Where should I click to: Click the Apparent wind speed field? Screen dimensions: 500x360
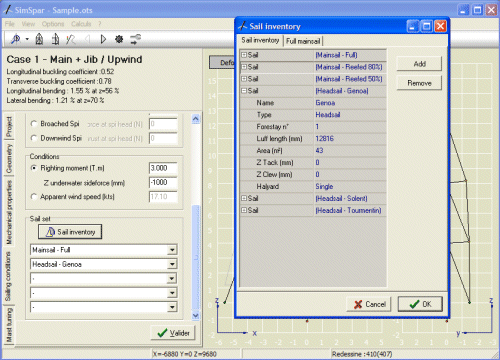pyautogui.click(x=163, y=197)
